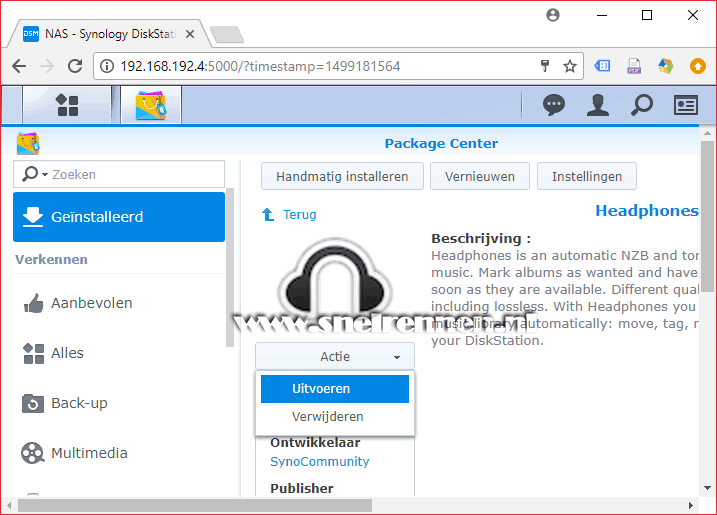Screen dimensions: 717x515
Task: Click the Multimedia film reel icon
Action: click(33, 453)
